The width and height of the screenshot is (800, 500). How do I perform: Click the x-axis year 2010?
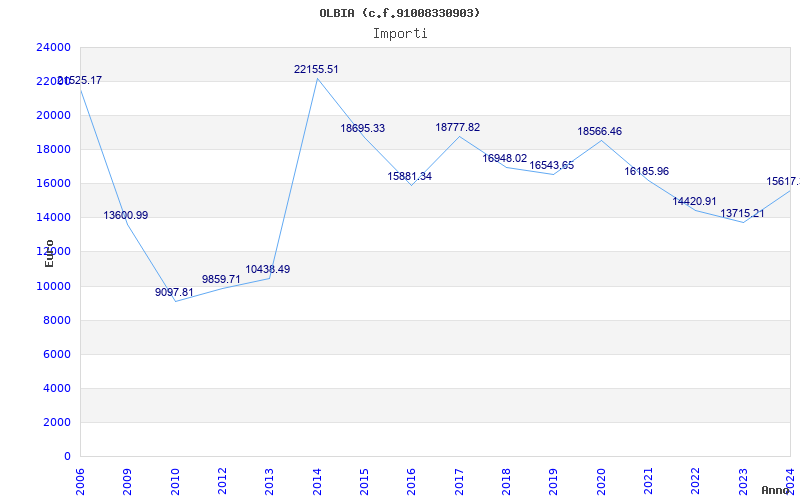pyautogui.click(x=175, y=481)
